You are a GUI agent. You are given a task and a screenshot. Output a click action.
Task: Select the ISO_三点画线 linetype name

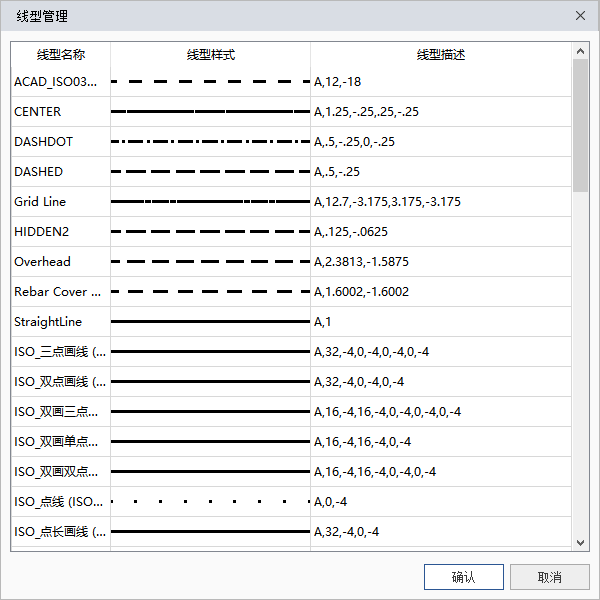(x=60, y=352)
